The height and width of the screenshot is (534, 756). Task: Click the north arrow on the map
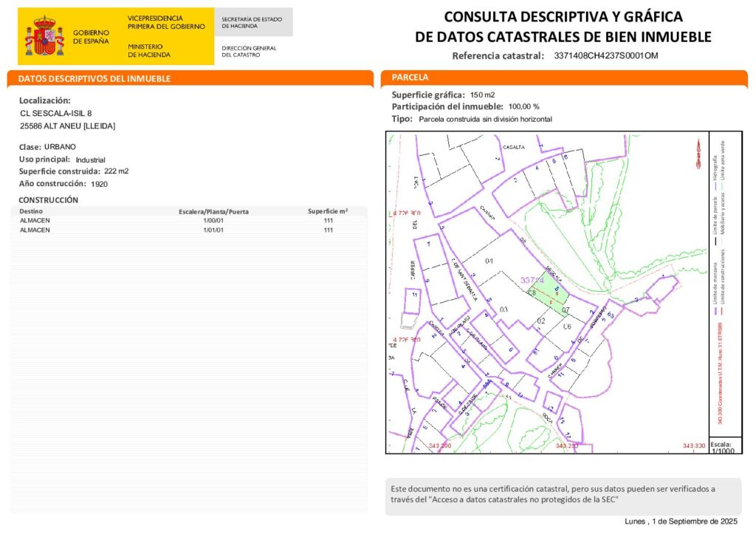pyautogui.click(x=696, y=154)
